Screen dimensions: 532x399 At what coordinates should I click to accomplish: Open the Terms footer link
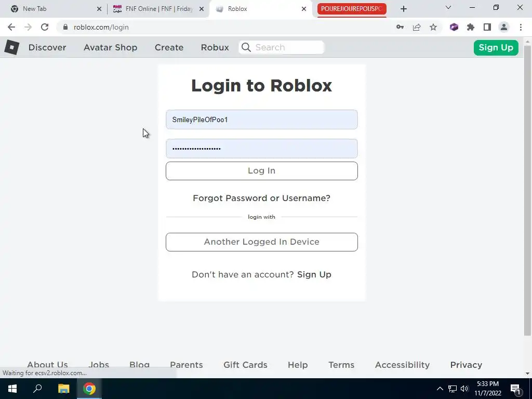coord(341,365)
